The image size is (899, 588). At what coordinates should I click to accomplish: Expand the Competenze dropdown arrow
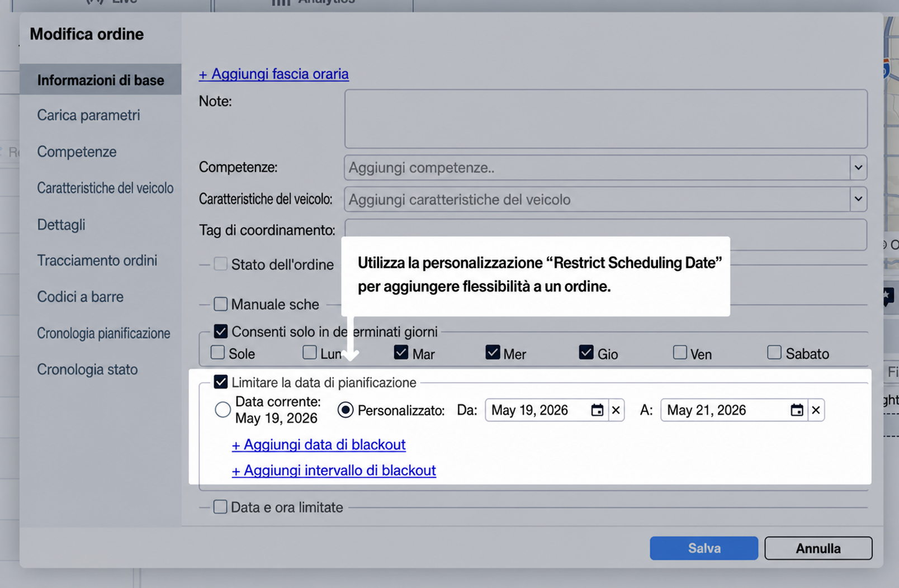click(x=858, y=168)
